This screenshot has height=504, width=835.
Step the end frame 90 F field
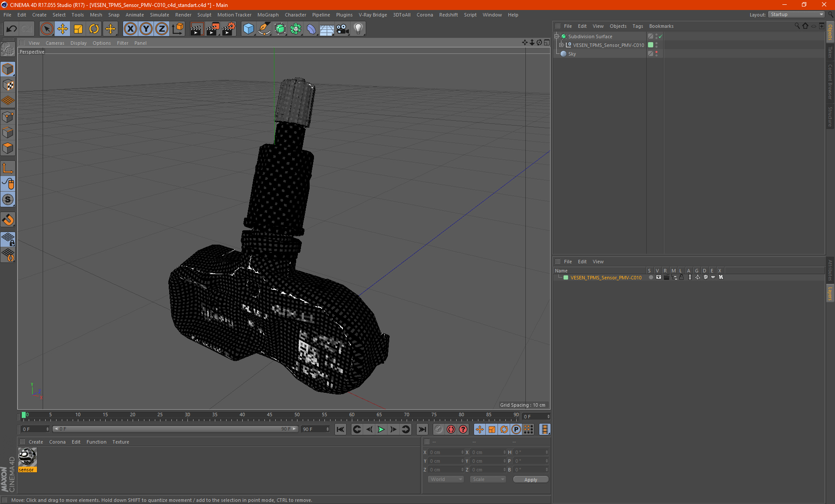pyautogui.click(x=327, y=429)
